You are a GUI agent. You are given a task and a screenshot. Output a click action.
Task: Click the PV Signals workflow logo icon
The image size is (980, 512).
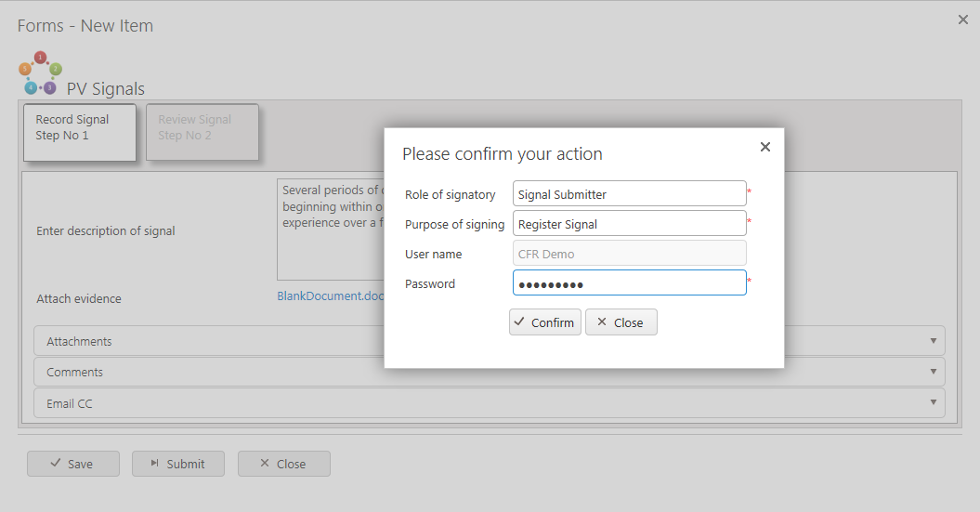[x=40, y=73]
